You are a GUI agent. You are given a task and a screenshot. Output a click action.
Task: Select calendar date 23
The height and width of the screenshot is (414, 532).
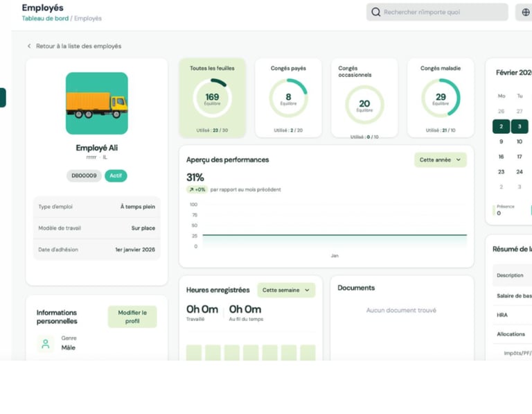(x=501, y=172)
